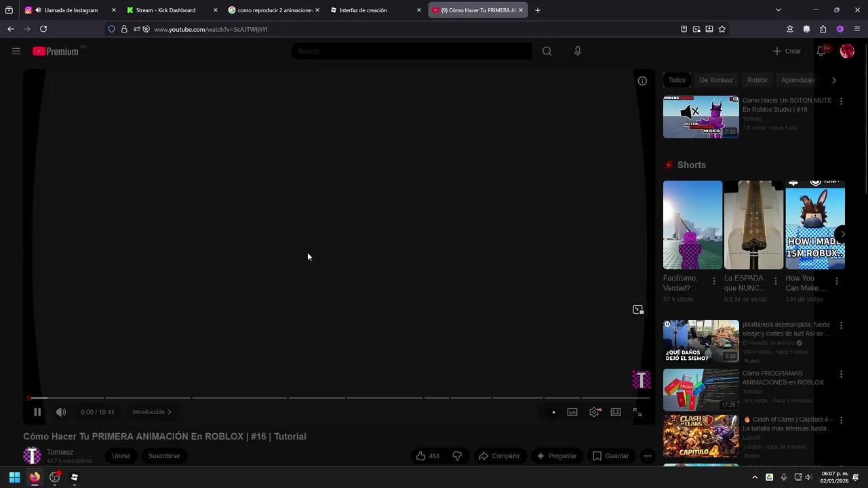Open the BOTON MUTE video thumbnail
868x488 pixels.
click(701, 117)
